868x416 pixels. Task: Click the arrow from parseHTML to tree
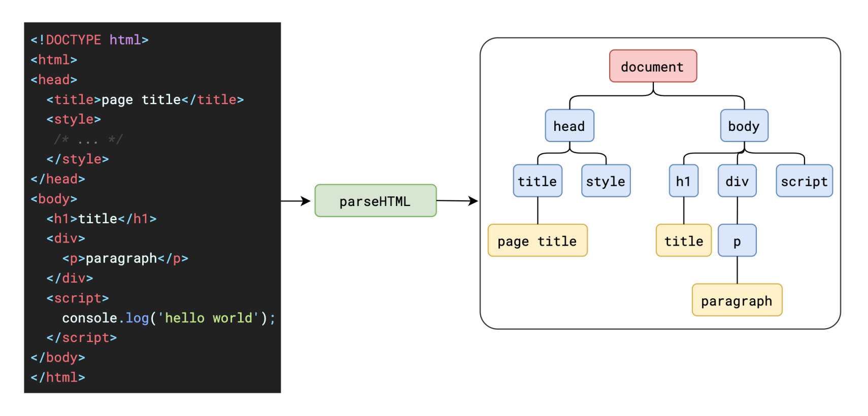[x=457, y=201]
